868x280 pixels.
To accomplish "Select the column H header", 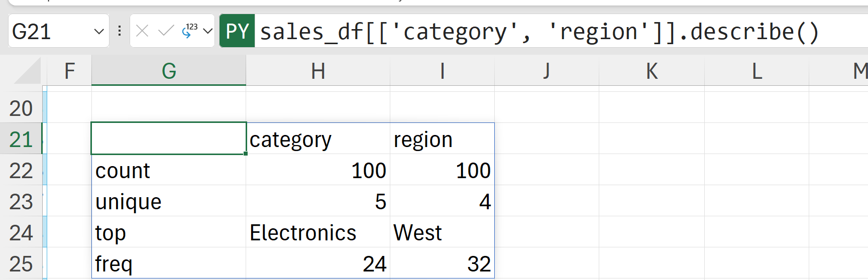I will (317, 71).
